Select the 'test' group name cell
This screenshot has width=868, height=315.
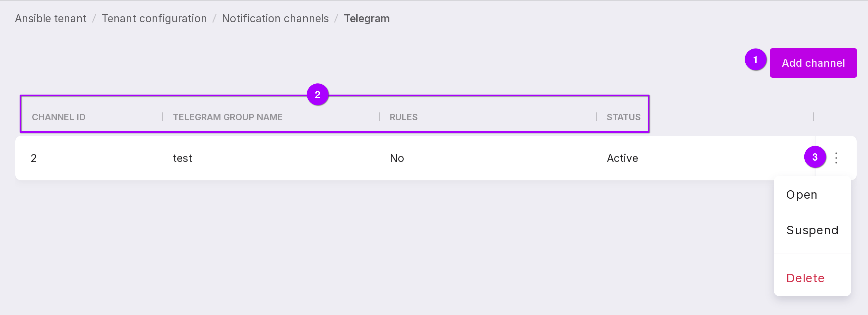182,158
